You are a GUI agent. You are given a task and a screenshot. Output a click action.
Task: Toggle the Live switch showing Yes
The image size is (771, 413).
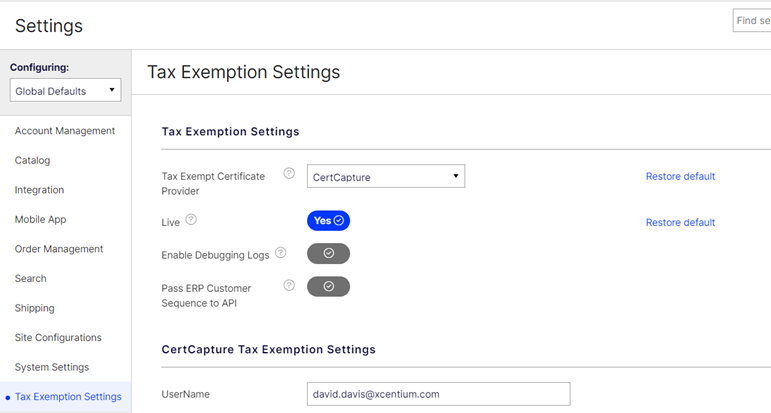(328, 221)
